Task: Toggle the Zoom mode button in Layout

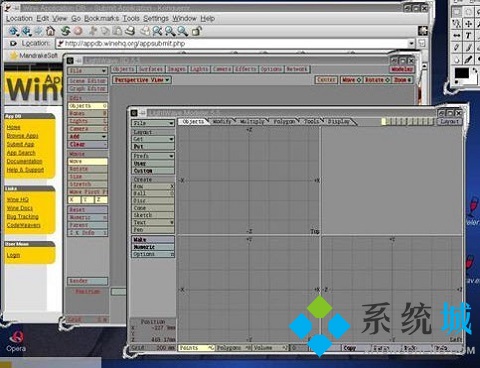Action: coord(403,80)
